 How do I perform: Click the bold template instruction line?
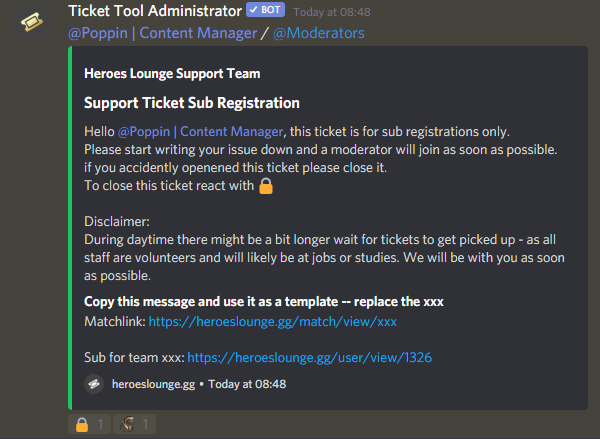tap(264, 302)
